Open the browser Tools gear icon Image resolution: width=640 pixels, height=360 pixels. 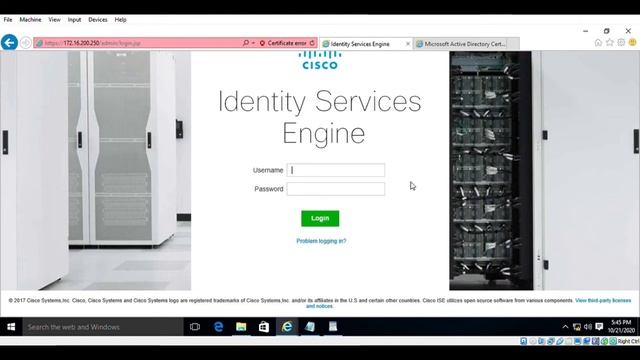621,42
